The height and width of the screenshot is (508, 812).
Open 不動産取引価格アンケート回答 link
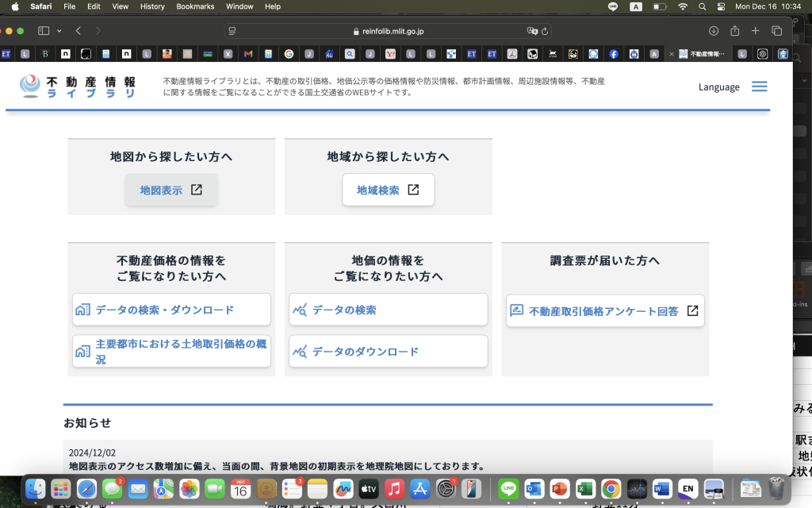605,311
